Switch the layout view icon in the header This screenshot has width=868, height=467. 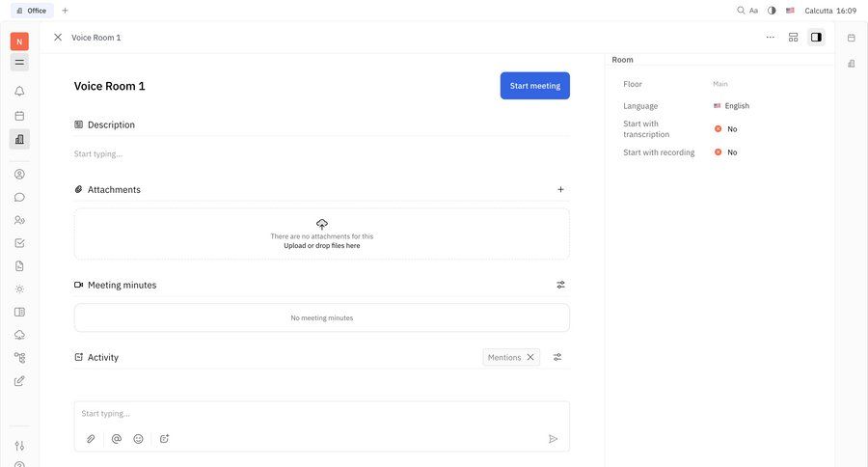pyautogui.click(x=794, y=37)
